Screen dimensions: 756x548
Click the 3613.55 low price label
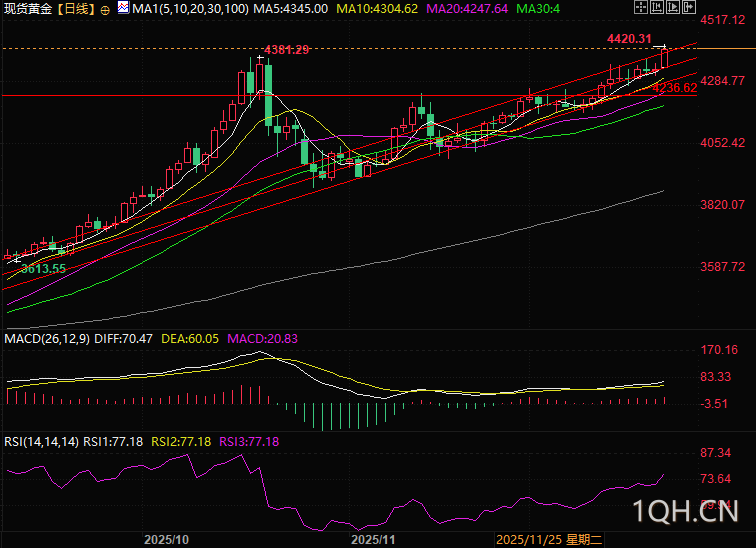pyautogui.click(x=43, y=269)
